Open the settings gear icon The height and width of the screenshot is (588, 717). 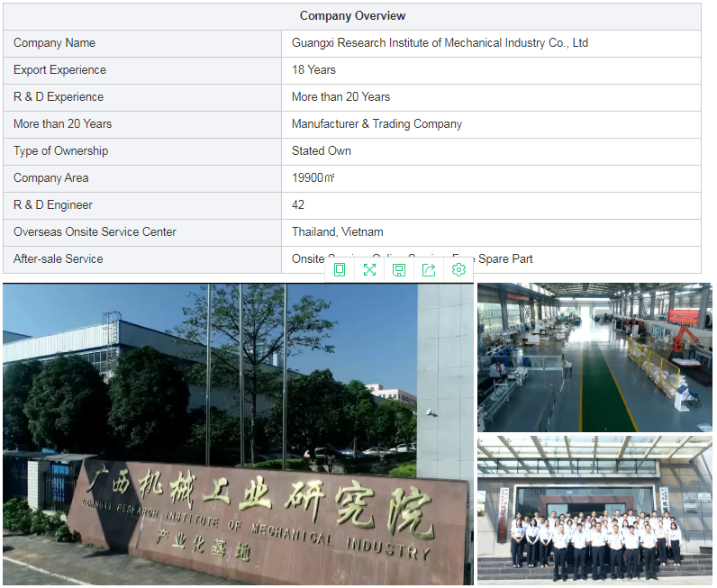(458, 270)
